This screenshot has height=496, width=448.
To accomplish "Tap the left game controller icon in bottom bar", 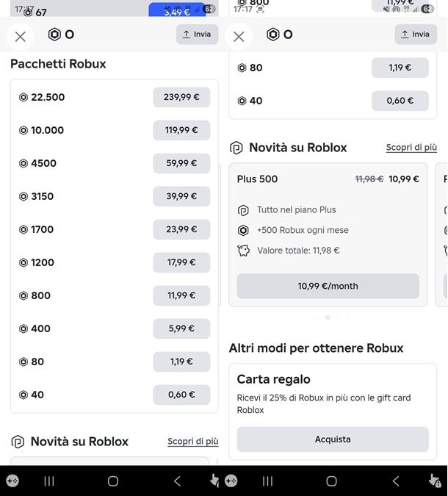I will pos(12,481).
